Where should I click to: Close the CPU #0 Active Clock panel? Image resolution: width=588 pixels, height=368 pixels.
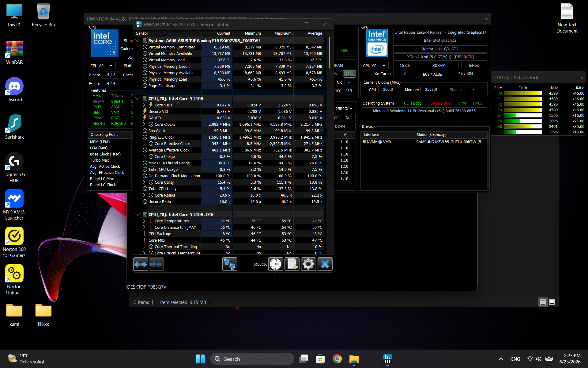point(582,78)
